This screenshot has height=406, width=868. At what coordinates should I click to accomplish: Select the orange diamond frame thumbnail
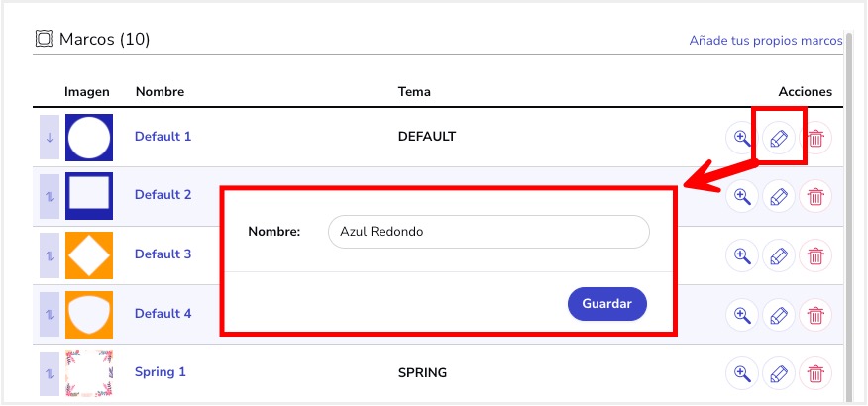[89, 255]
